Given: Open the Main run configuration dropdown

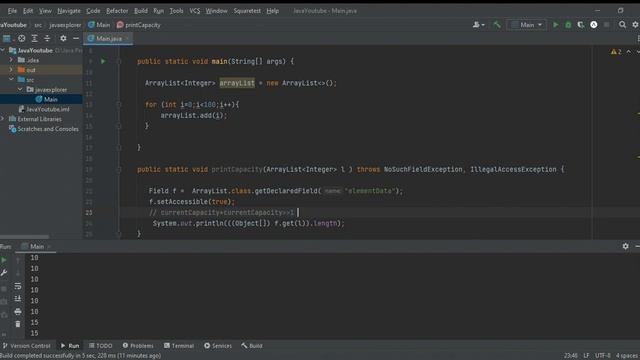Looking at the screenshot, I should 527,25.
